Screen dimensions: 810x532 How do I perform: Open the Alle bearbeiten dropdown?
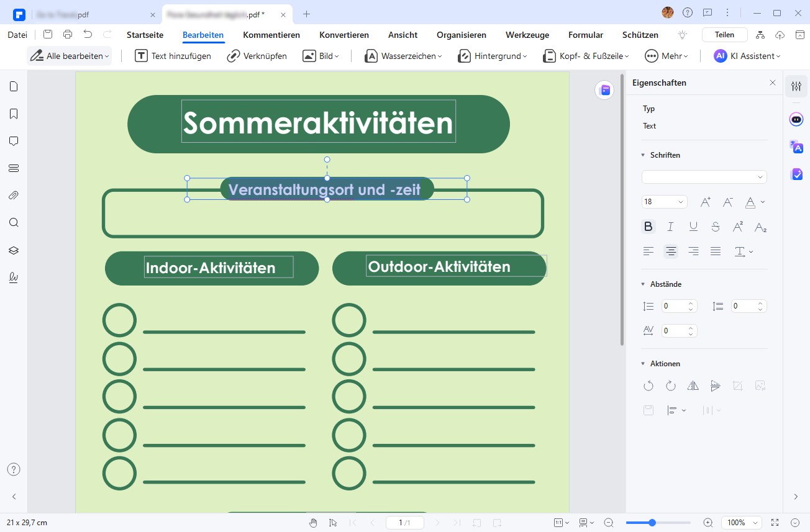70,56
